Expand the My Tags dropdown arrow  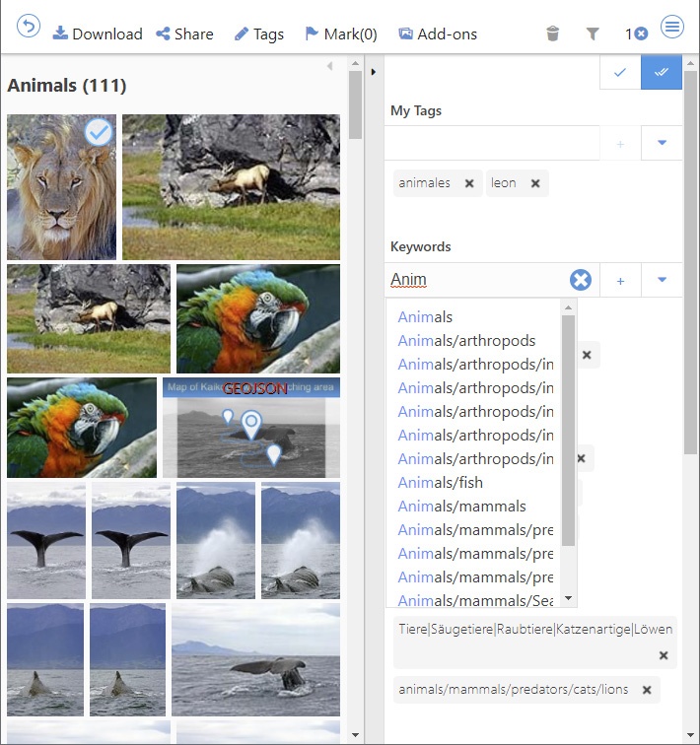662,143
